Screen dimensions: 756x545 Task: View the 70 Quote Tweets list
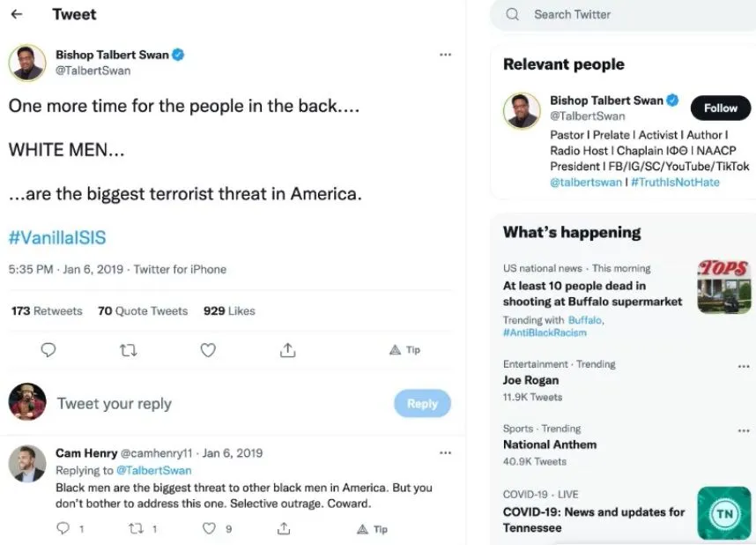pos(143,310)
